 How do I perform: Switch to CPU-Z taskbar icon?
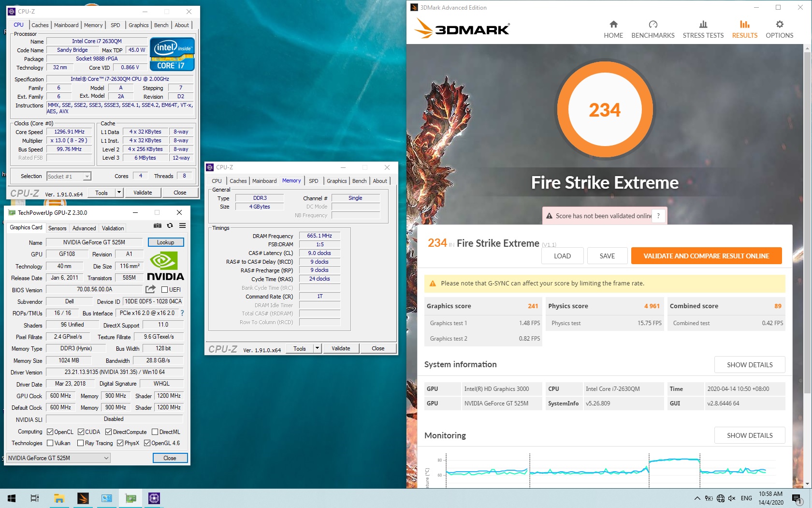click(154, 498)
